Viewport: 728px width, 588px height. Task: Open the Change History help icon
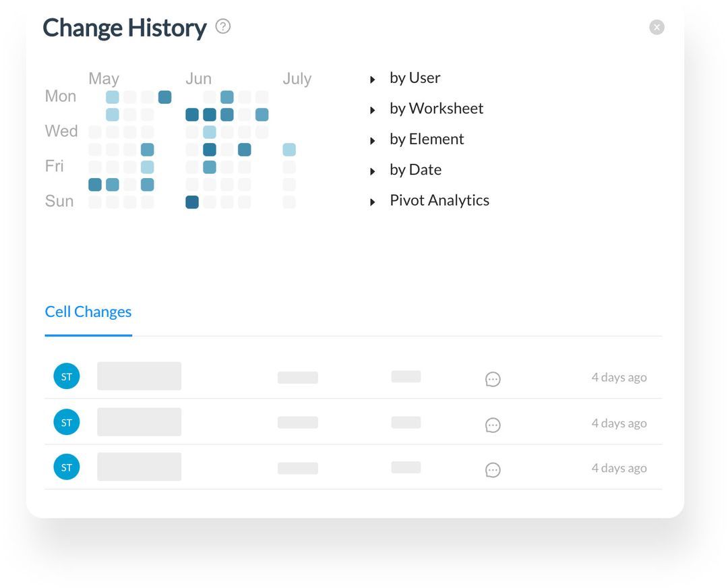point(222,26)
